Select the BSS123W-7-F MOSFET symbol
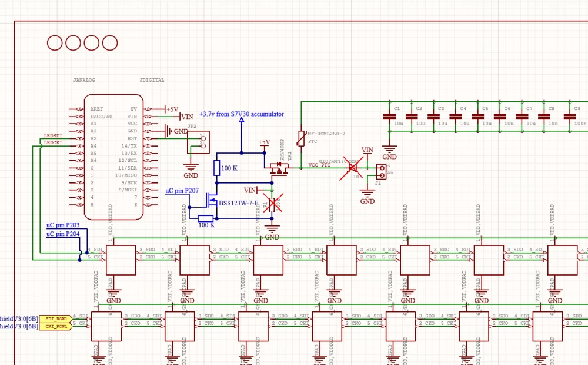Viewport: 588px width, 365px height. [213, 201]
